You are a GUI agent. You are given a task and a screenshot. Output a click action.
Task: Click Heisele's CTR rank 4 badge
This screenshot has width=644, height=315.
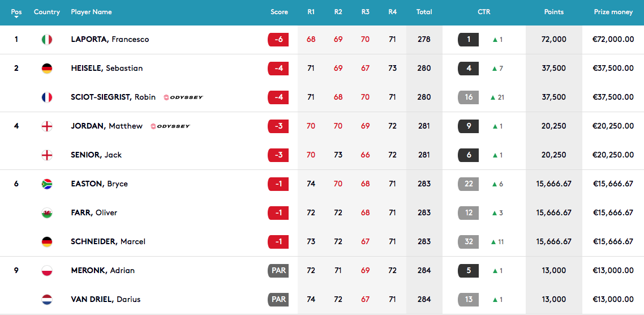468,68
